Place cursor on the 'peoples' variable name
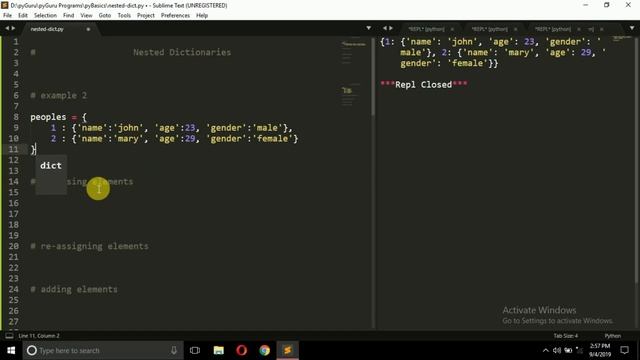This screenshot has height=360, width=640. (48, 117)
